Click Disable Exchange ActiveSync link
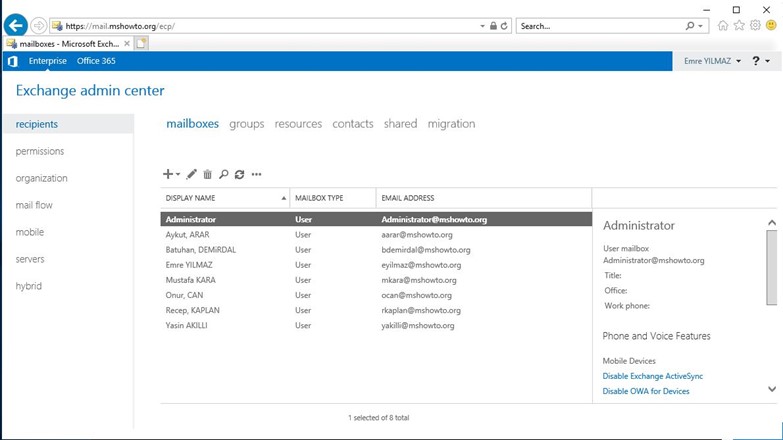Viewport: 783px width, 440px height. coord(653,376)
